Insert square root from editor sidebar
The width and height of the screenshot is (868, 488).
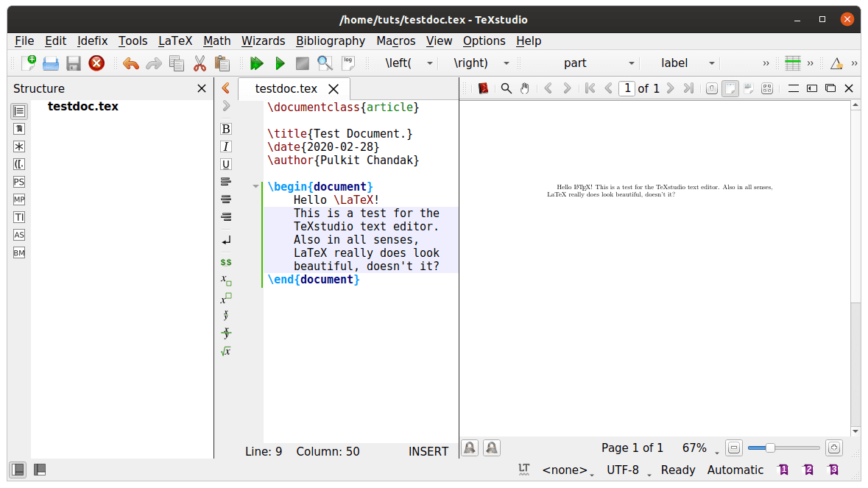tap(226, 351)
